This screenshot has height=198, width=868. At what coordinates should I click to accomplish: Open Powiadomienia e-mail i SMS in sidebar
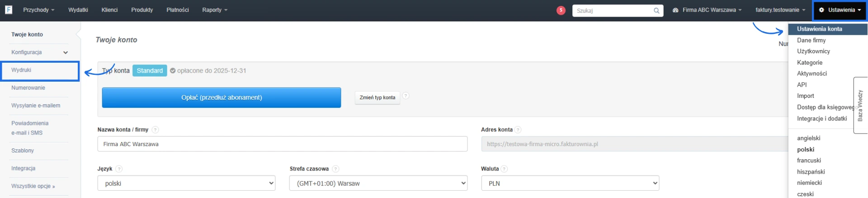pyautogui.click(x=30, y=128)
